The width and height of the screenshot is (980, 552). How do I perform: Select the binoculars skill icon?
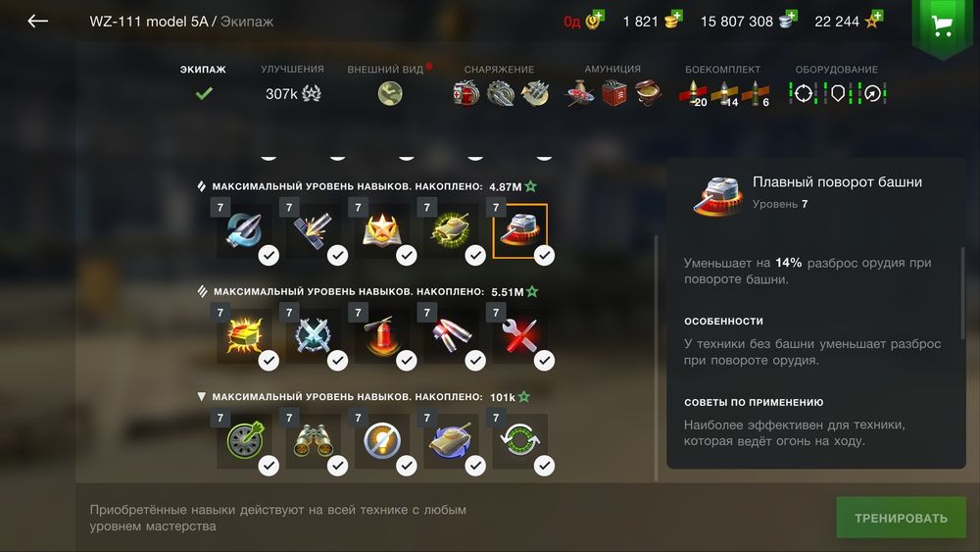click(x=314, y=441)
